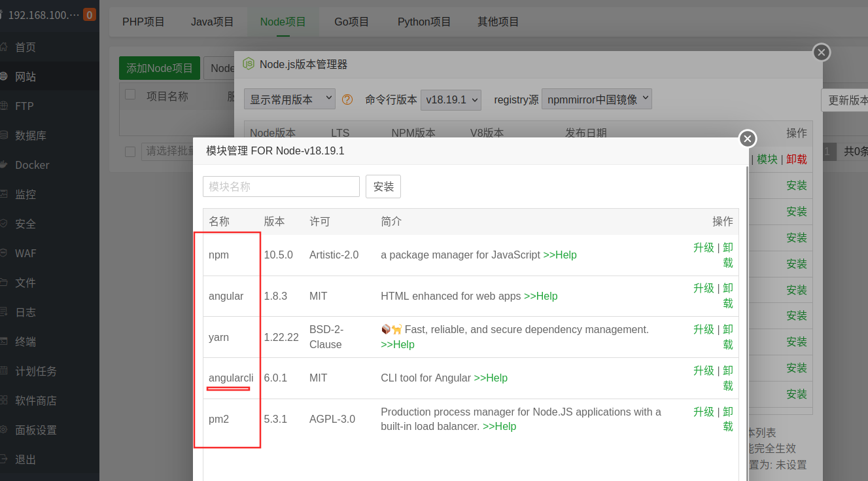The image size is (868, 481).
Task: Switch to the 其他项目 tab
Action: (498, 22)
